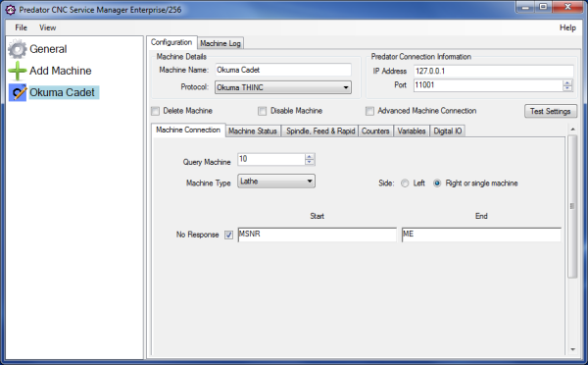The height and width of the screenshot is (365, 588).
Task: Click the No Response Start field MSNR
Action: click(x=318, y=235)
